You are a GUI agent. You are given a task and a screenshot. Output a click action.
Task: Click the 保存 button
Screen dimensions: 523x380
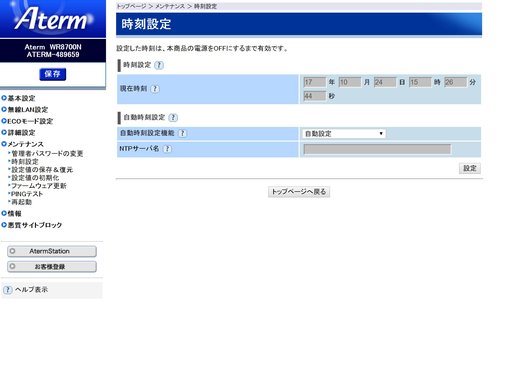tap(53, 74)
